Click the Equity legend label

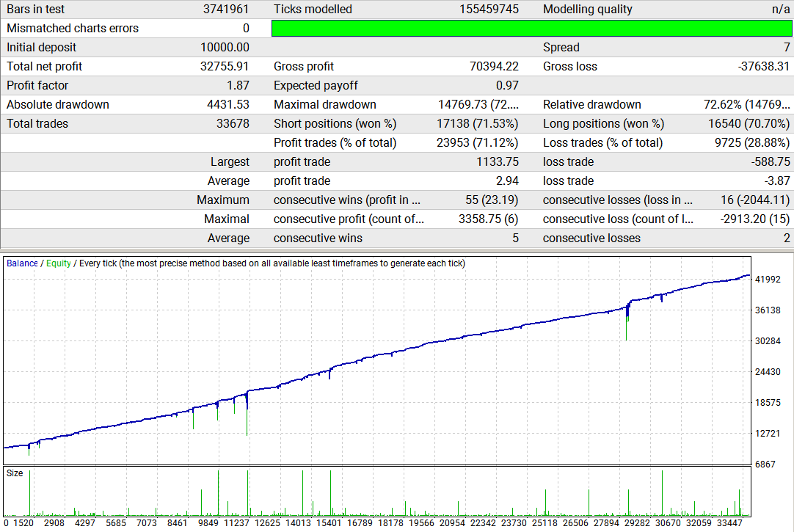coord(58,263)
